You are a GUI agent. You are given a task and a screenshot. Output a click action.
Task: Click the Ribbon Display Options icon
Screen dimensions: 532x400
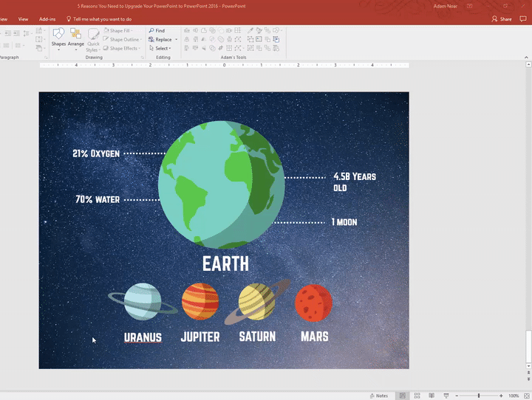click(469, 5)
